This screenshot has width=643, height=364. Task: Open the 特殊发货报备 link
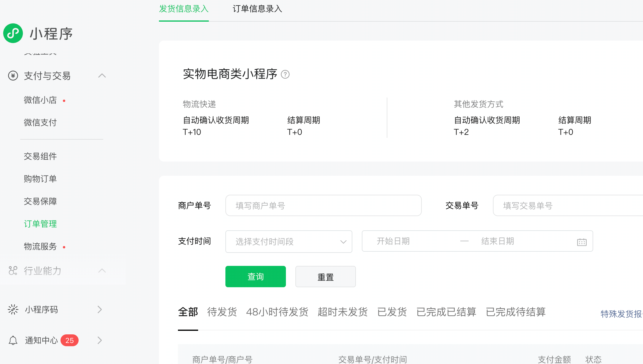coord(621,314)
